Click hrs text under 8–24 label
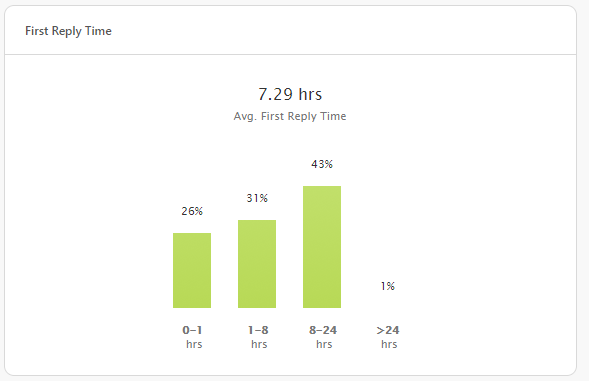 324,344
